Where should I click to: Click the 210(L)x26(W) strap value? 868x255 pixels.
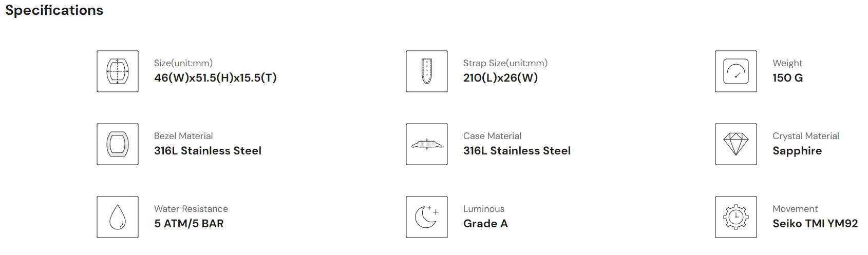click(500, 78)
